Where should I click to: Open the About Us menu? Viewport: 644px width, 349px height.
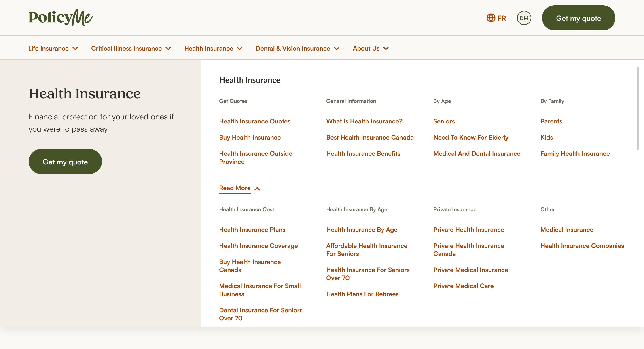coord(366,48)
